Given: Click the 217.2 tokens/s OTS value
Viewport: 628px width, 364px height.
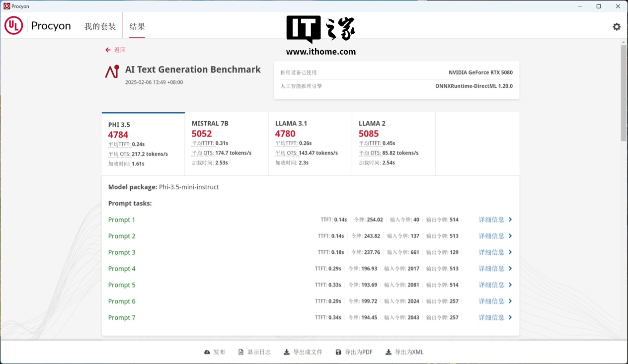Looking at the screenshot, I should click(x=150, y=154).
